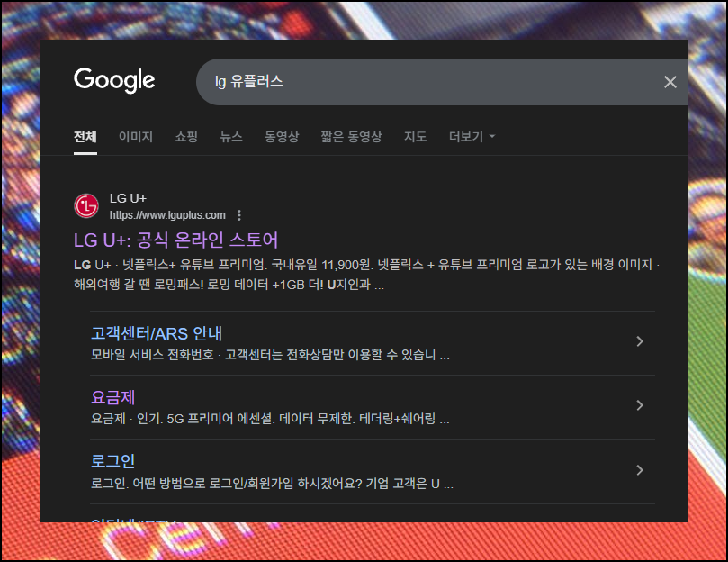Open 'LG U+: 공식 온라인 스토어' result
This screenshot has height=562, width=728.
(x=176, y=240)
